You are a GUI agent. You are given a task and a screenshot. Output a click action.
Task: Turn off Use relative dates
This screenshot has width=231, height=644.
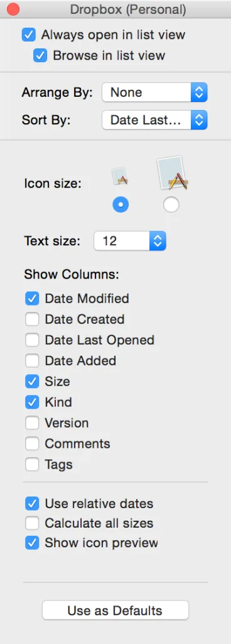coord(32,503)
